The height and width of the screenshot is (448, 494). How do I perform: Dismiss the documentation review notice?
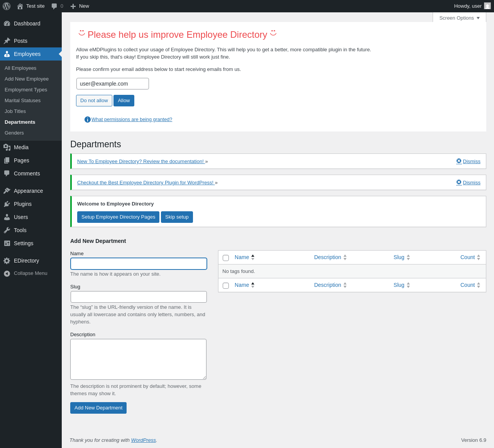468,161
